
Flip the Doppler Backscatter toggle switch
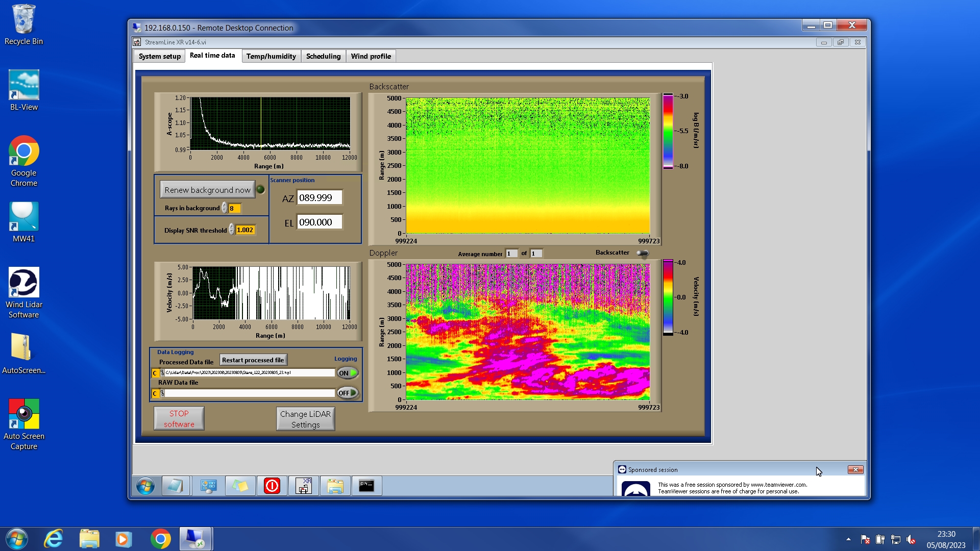coord(643,253)
